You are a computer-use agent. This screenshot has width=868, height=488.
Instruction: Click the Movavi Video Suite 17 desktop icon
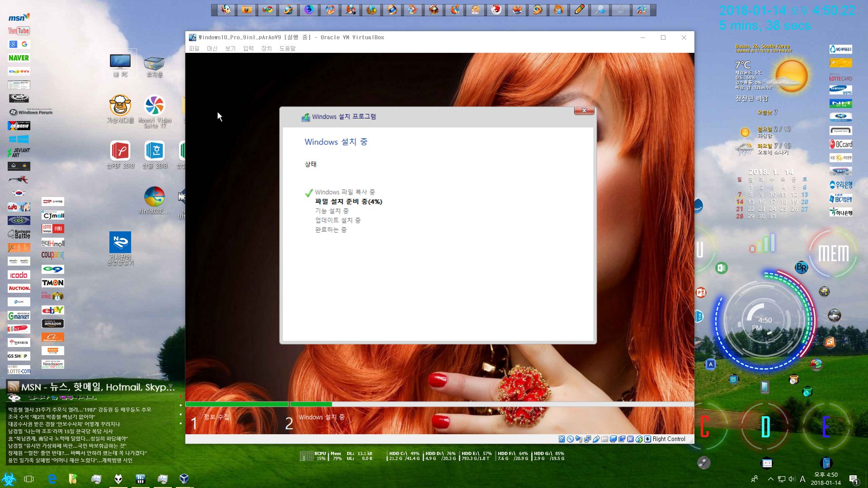pyautogui.click(x=155, y=112)
